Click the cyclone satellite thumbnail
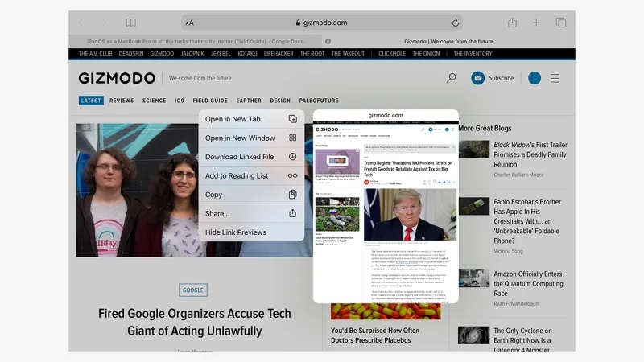644x362 pixels. coord(474,335)
